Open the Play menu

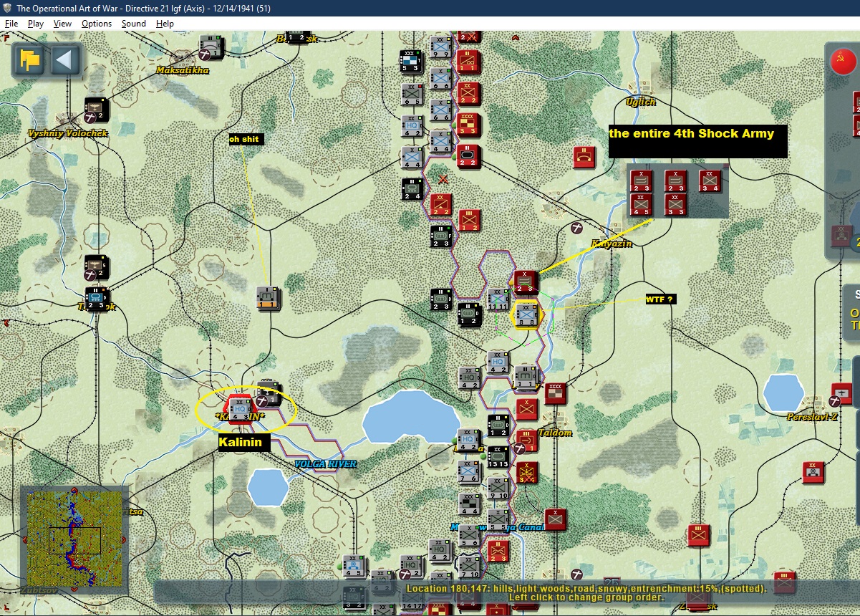coord(36,24)
